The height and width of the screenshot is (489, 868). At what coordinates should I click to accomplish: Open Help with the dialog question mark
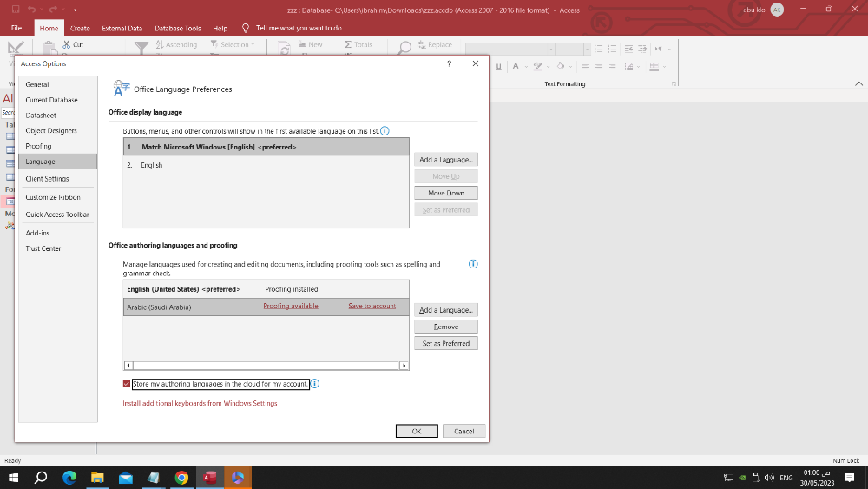click(x=449, y=63)
